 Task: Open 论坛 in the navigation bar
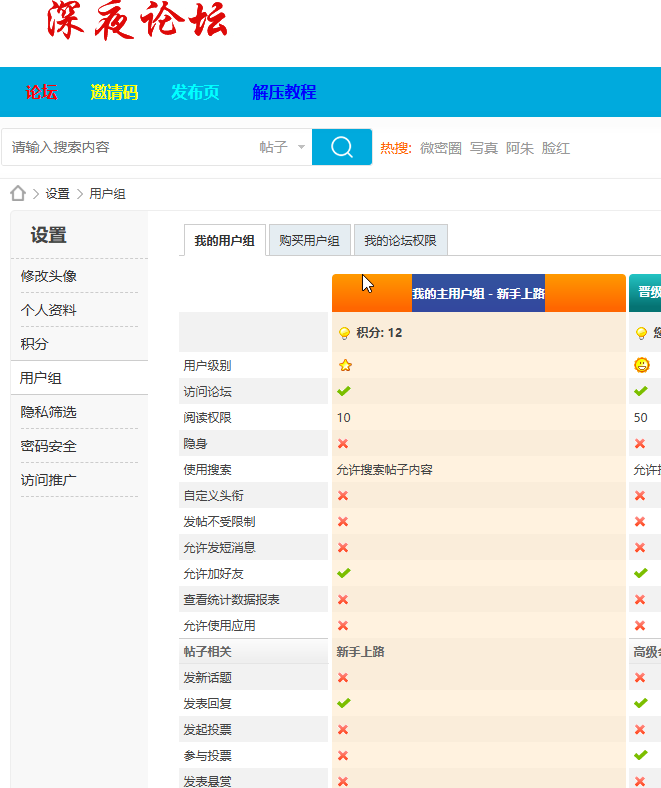point(41,92)
